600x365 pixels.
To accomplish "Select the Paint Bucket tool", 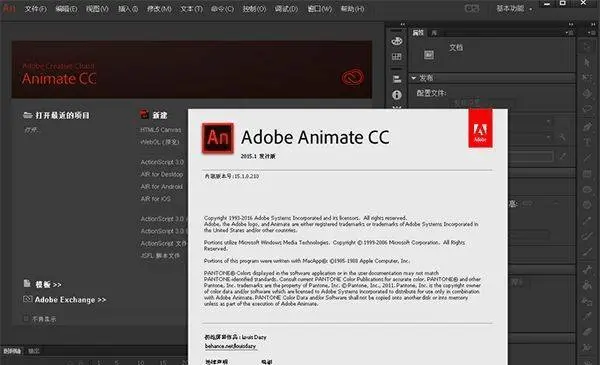I will click(587, 285).
